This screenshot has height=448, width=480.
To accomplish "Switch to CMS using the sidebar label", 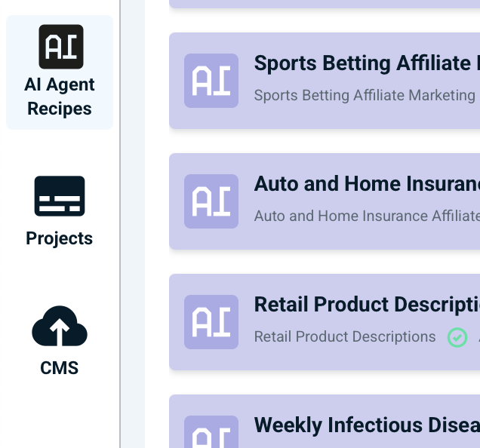I will point(60,368).
